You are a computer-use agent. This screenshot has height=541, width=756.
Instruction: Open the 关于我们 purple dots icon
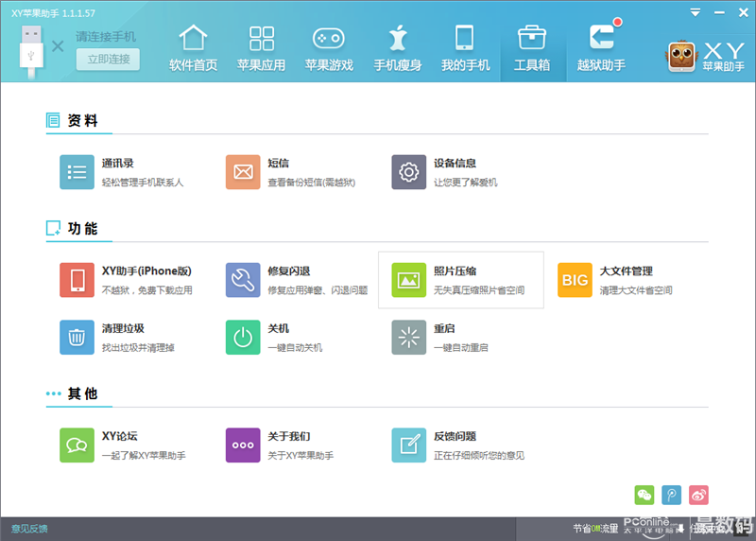pyautogui.click(x=243, y=445)
